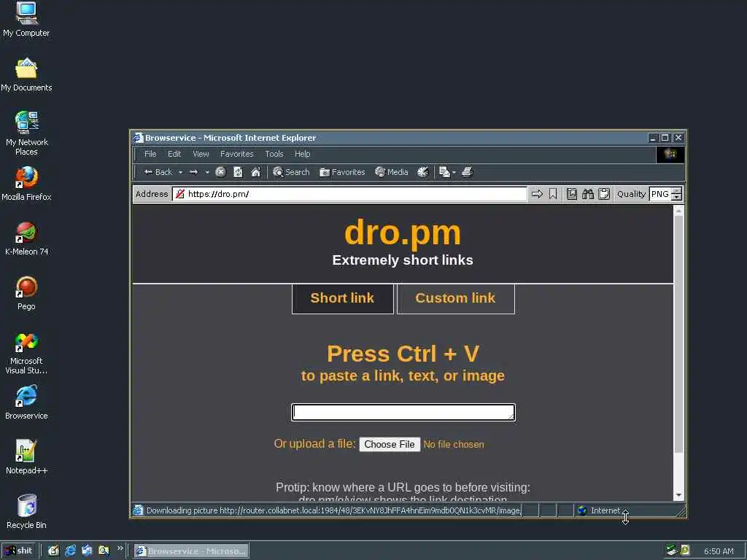The height and width of the screenshot is (560, 747).
Task: Print the page with the printer icon
Action: (x=468, y=172)
